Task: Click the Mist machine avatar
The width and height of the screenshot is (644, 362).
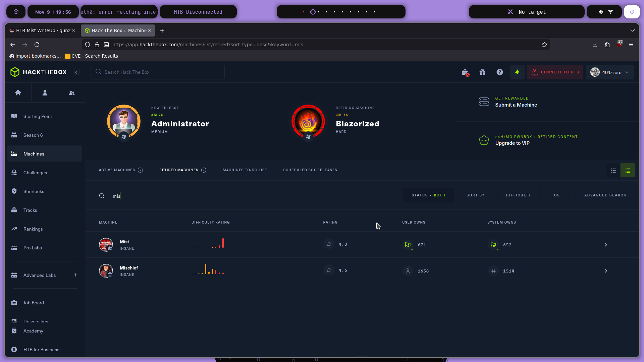Action: [x=106, y=245]
